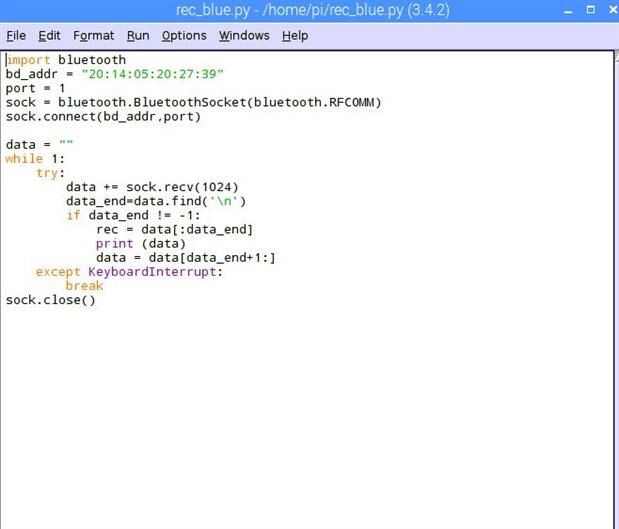Open the Run menu
619x529 pixels.
pos(138,36)
